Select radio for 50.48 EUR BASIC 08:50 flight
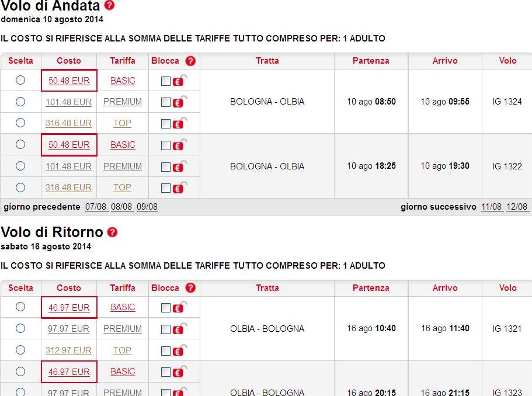 [x=20, y=80]
